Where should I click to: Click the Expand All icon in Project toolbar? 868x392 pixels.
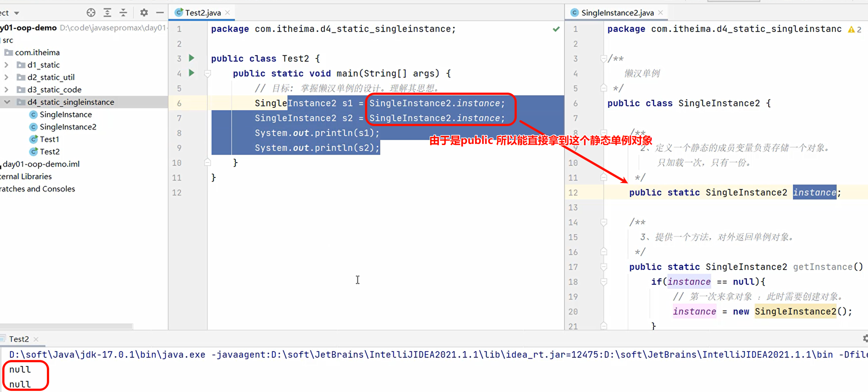click(x=107, y=13)
